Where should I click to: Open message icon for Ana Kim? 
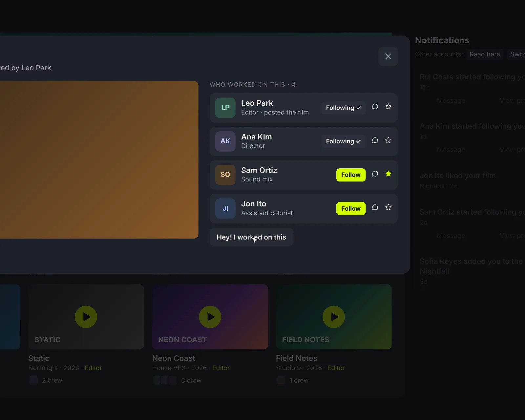click(375, 140)
